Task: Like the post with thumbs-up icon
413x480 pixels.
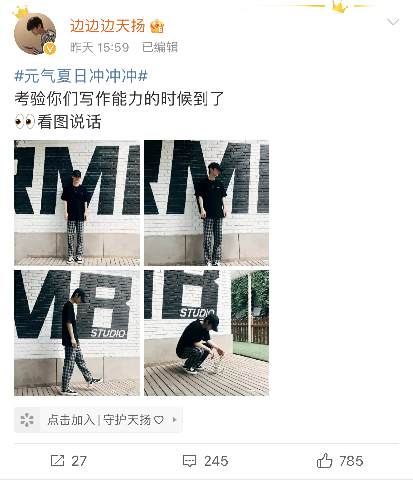Action: [x=324, y=460]
